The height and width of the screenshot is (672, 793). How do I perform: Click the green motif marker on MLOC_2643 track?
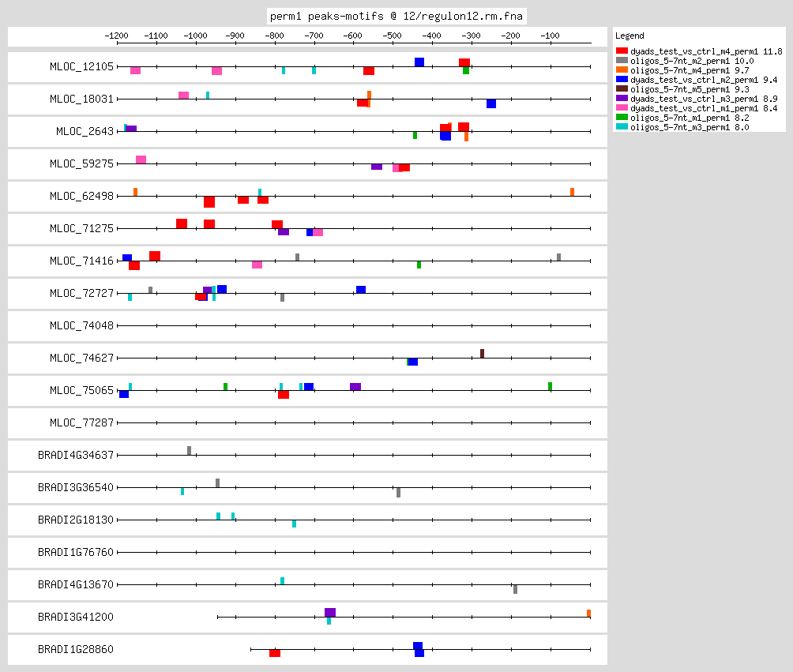pos(415,135)
